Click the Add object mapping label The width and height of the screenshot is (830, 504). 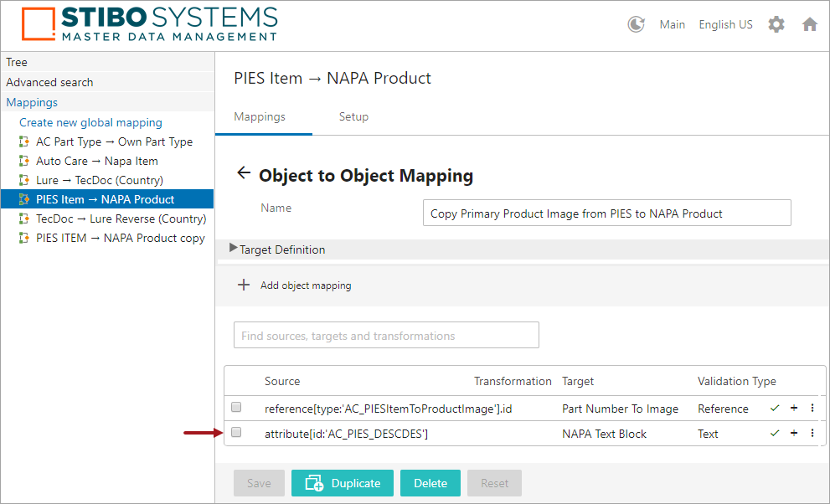(x=306, y=285)
